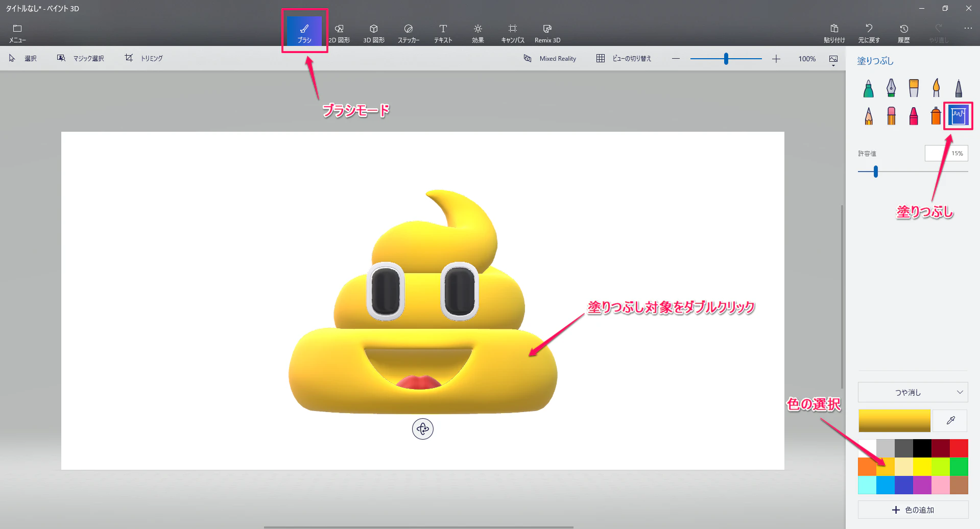Select the green marker brush
This screenshot has width=980, height=529.
pos(868,88)
